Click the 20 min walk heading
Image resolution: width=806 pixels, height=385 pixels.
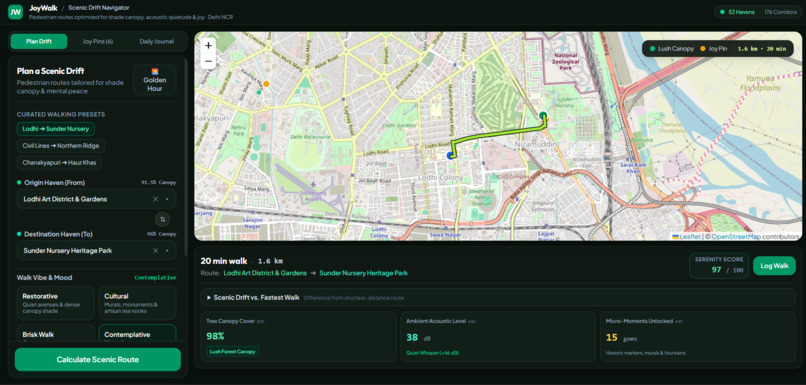[x=224, y=261]
